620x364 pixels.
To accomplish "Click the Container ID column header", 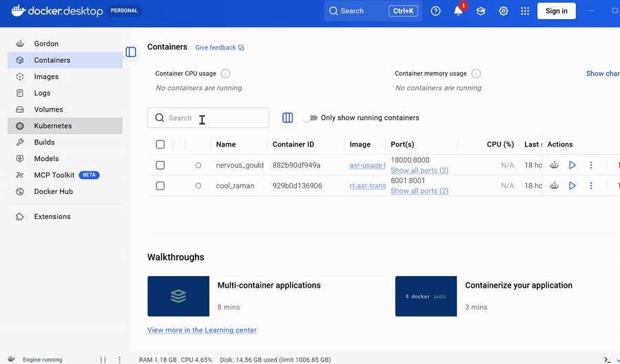I will (293, 144).
